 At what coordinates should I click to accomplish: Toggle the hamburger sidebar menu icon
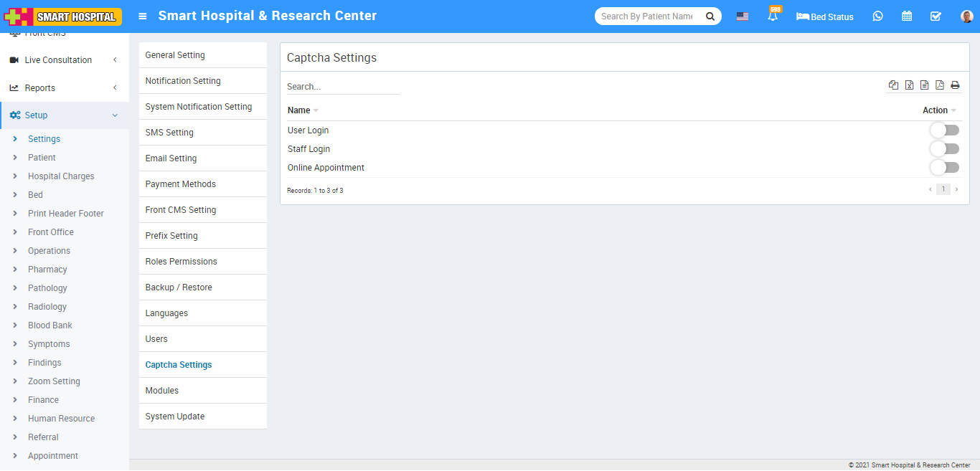pyautogui.click(x=143, y=16)
